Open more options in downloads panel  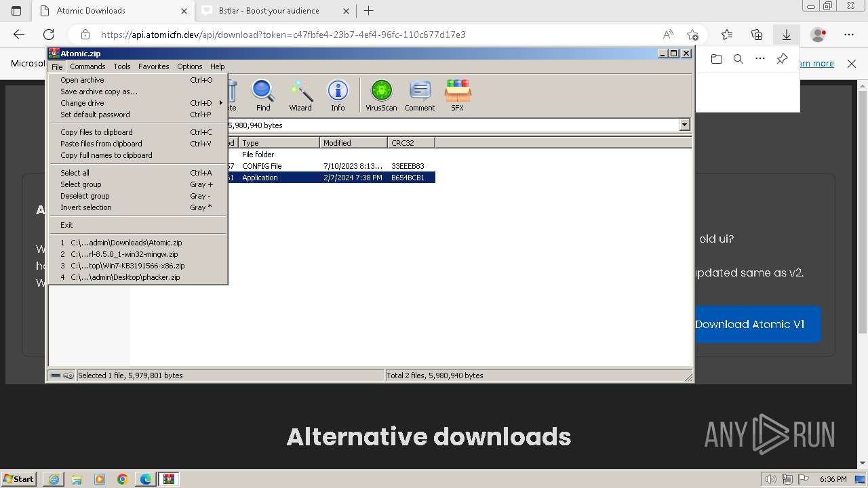[760, 59]
